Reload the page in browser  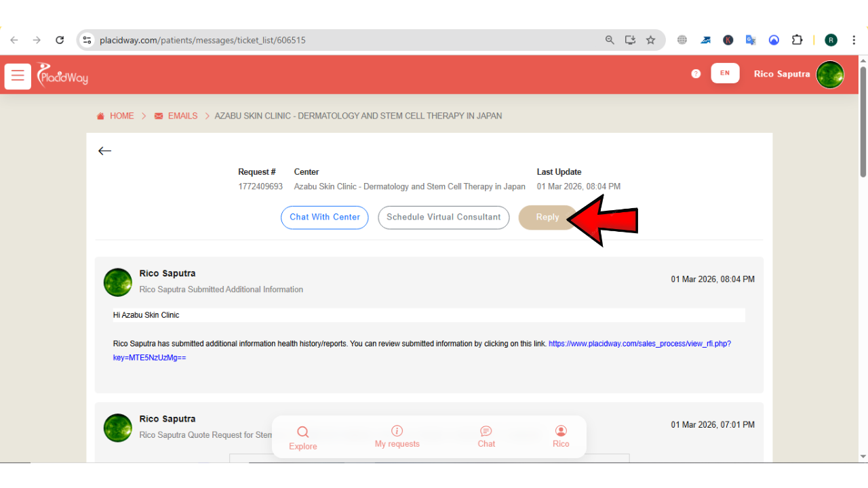coord(60,40)
